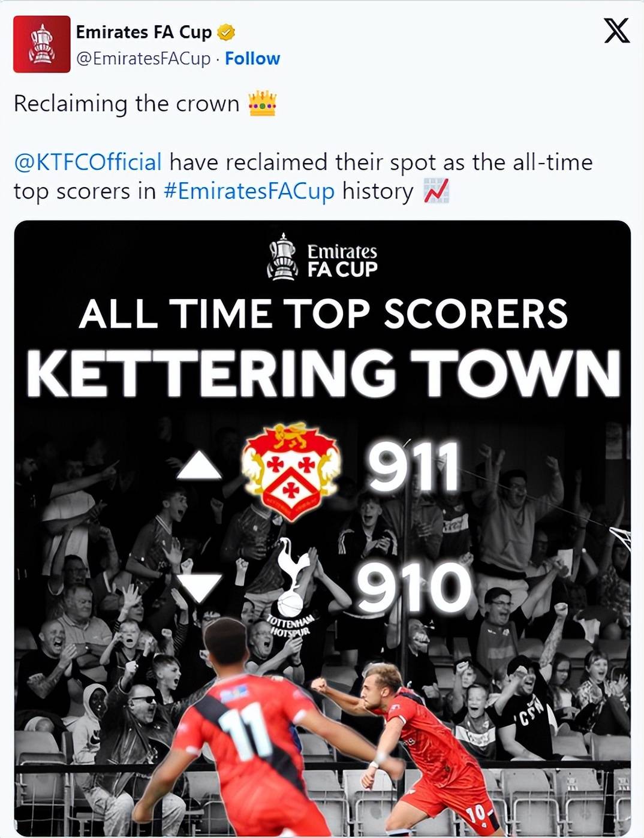Click the 911 goals number
The height and width of the screenshot is (838, 644).
pos(413,467)
